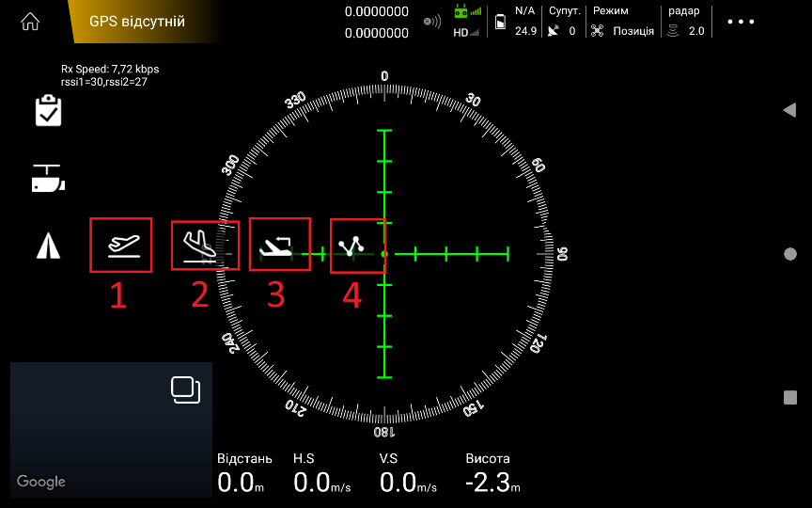Tap the Android recent apps square

point(790,397)
